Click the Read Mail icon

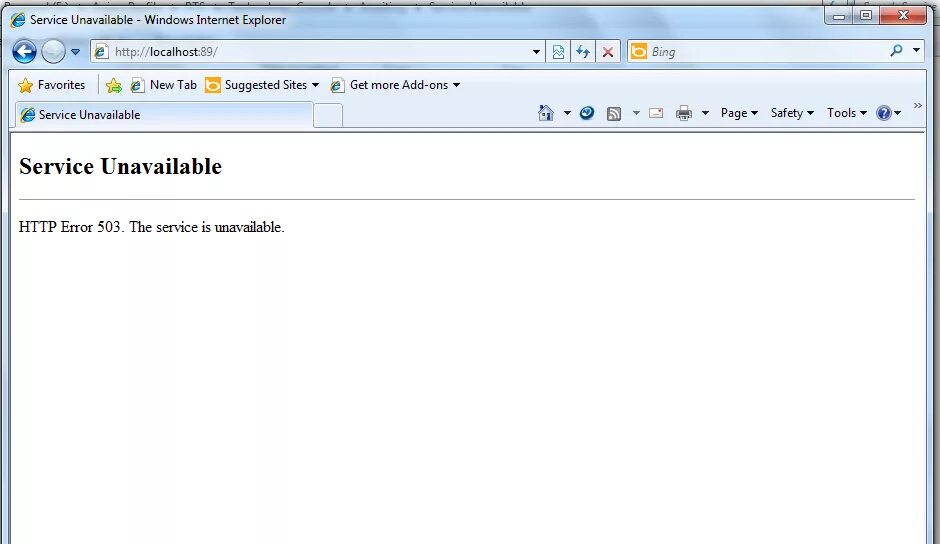[x=656, y=113]
